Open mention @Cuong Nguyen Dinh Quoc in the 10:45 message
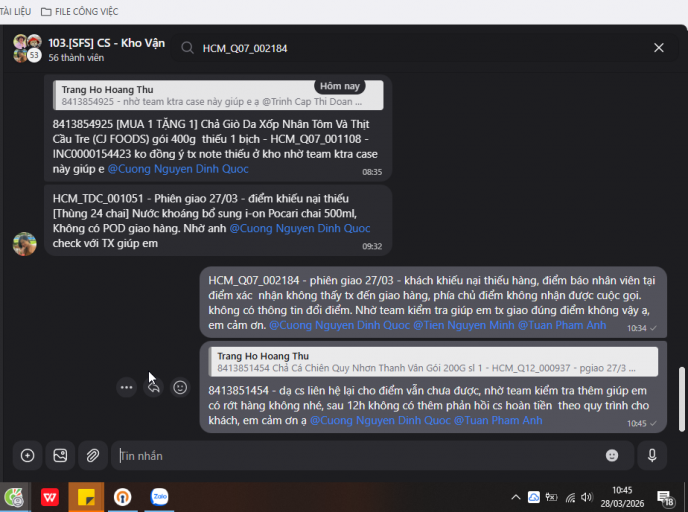Image resolution: width=688 pixels, height=512 pixels. tap(380, 420)
